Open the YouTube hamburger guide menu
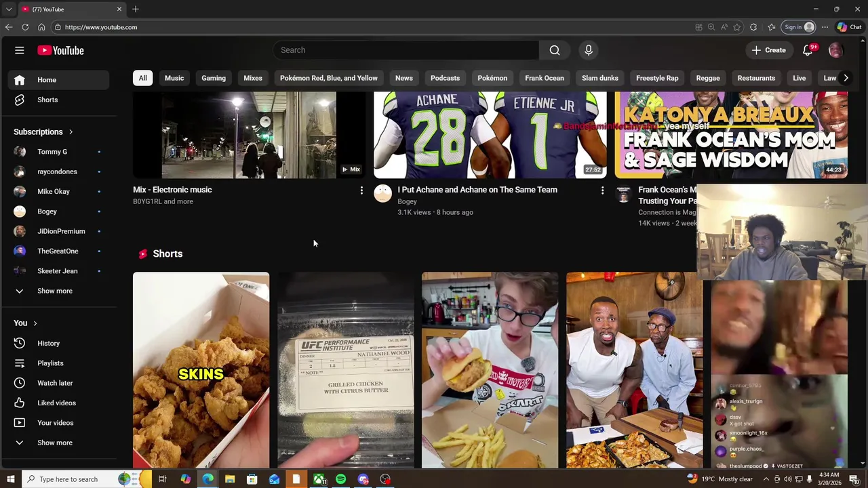 point(20,50)
